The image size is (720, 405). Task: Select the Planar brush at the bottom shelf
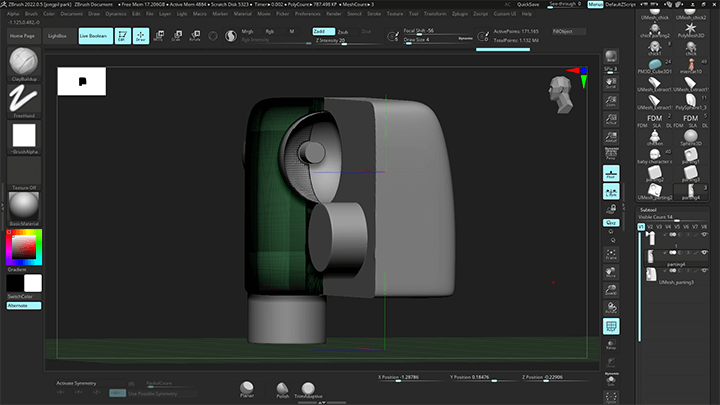[x=247, y=389]
